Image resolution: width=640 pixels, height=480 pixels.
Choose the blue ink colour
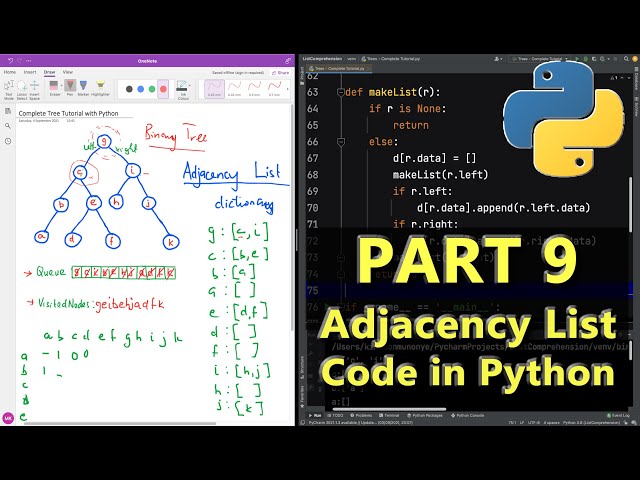pos(141,89)
